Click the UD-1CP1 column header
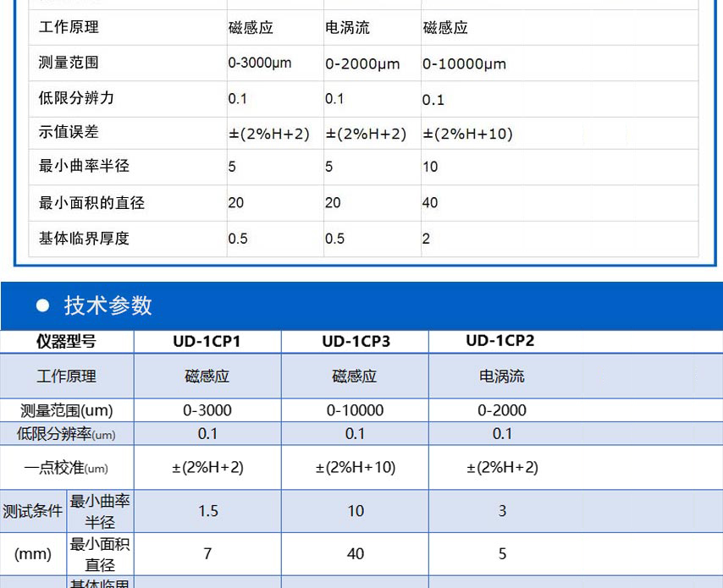This screenshot has width=723, height=588. (207, 341)
